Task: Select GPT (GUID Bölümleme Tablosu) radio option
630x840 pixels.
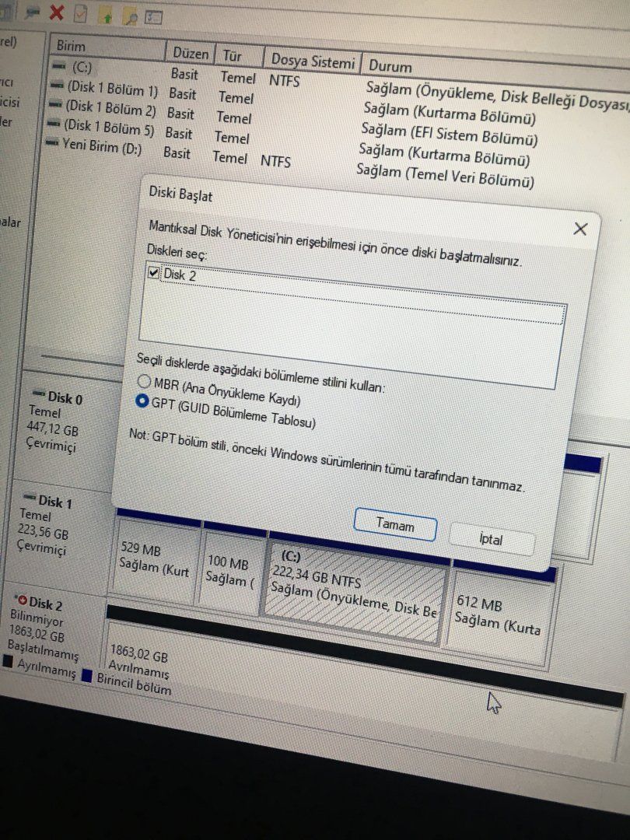Action: (x=142, y=401)
